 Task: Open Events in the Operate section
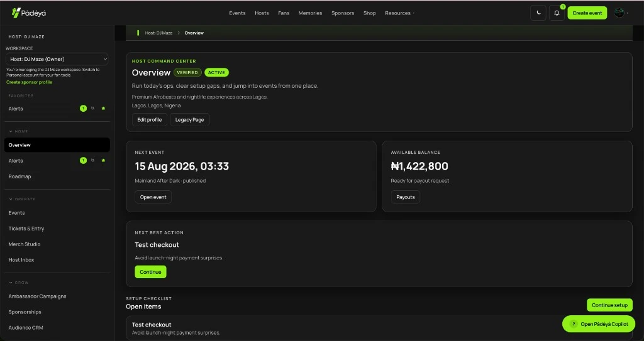pyautogui.click(x=16, y=213)
